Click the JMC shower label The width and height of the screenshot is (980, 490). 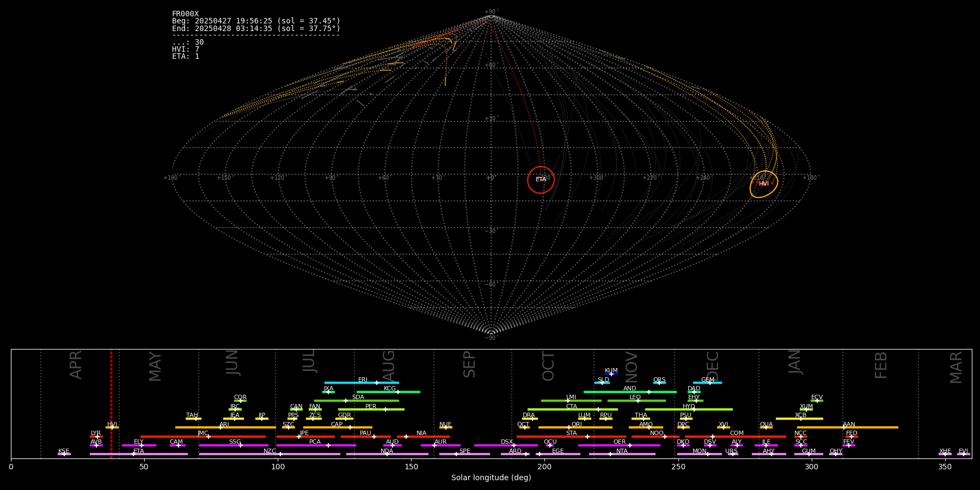pyautogui.click(x=203, y=433)
